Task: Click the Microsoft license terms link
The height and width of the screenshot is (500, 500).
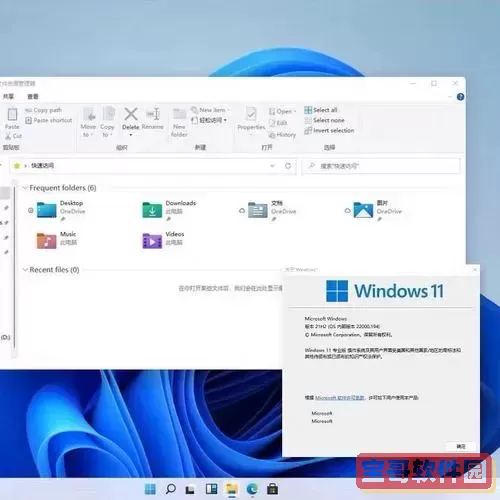Action: pyautogui.click(x=340, y=398)
